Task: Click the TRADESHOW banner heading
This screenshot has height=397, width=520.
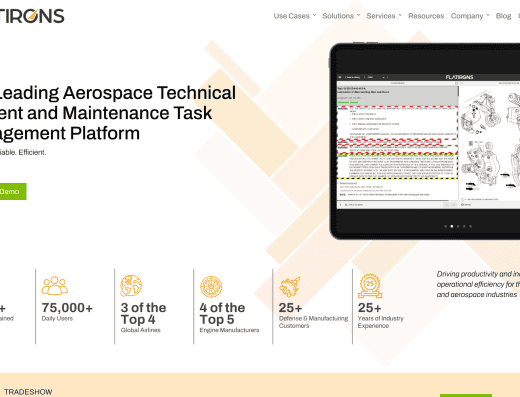Action: click(28, 392)
